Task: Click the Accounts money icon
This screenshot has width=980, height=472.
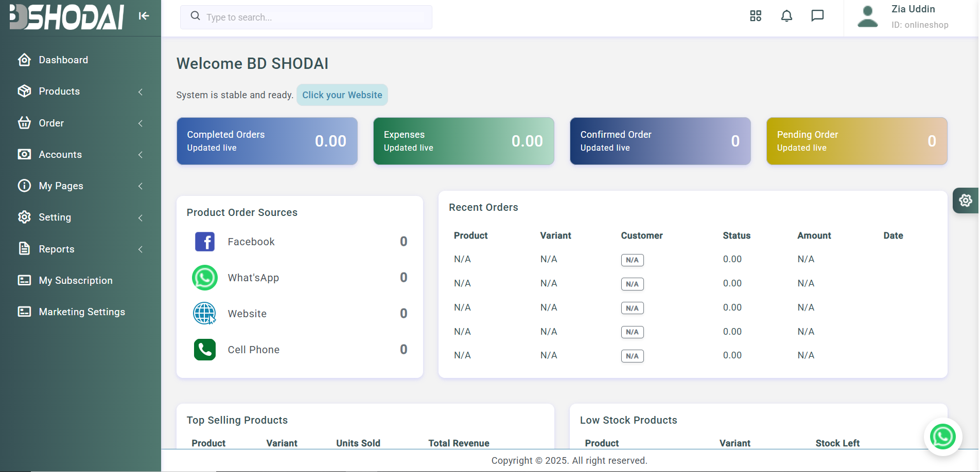Action: pyautogui.click(x=24, y=154)
